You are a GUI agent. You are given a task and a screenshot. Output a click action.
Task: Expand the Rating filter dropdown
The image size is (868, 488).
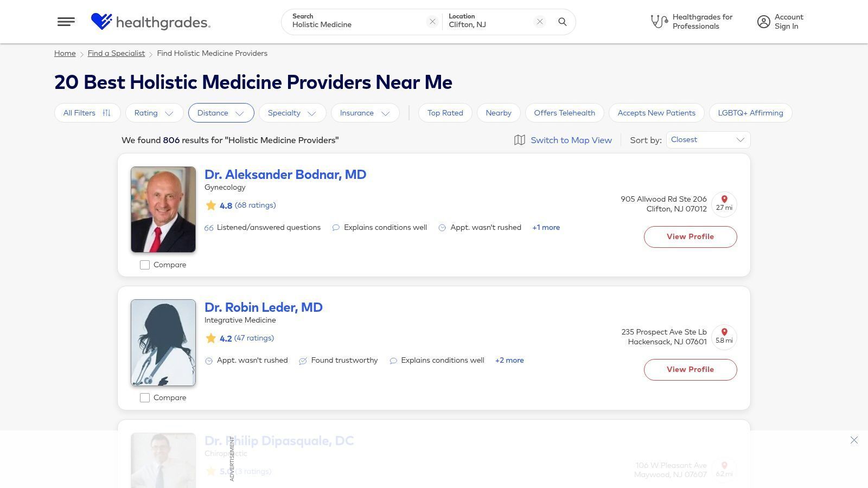154,113
